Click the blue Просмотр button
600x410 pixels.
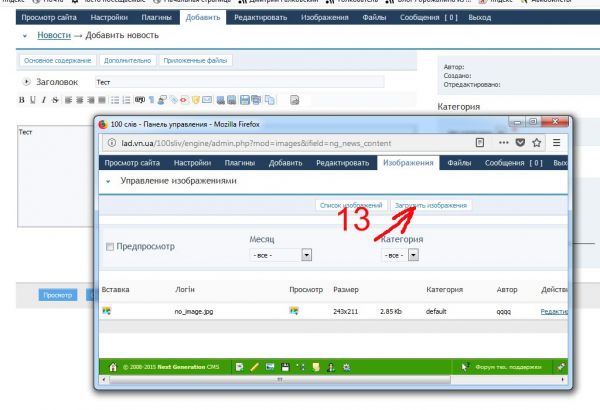[58, 295]
